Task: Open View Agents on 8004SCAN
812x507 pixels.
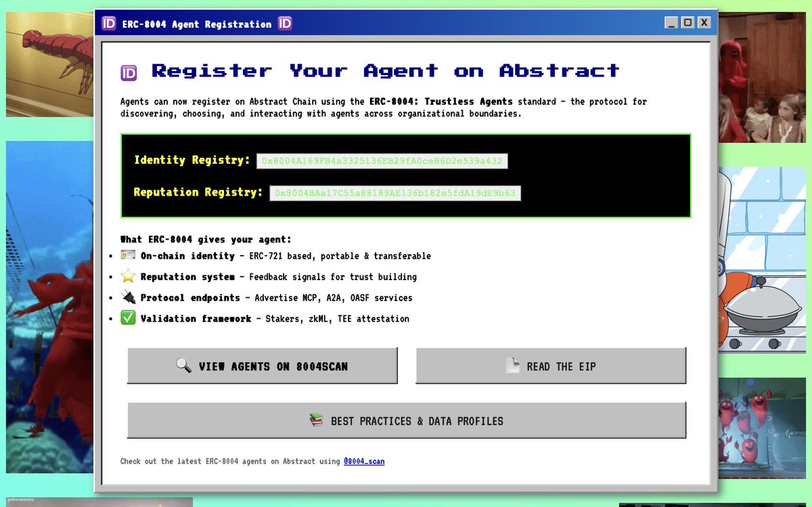Action: [x=263, y=366]
